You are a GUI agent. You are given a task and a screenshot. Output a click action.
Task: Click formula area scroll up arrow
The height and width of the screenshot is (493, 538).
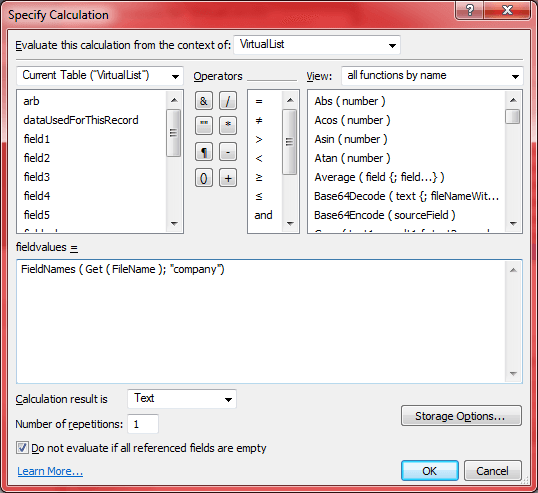513,270
